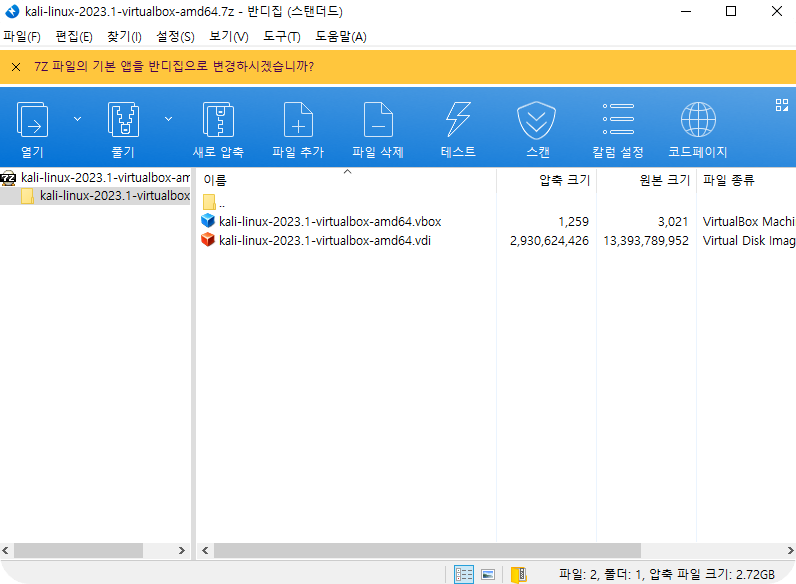The image size is (796, 584).
Task: Open the 도구(T) menu
Action: point(282,37)
